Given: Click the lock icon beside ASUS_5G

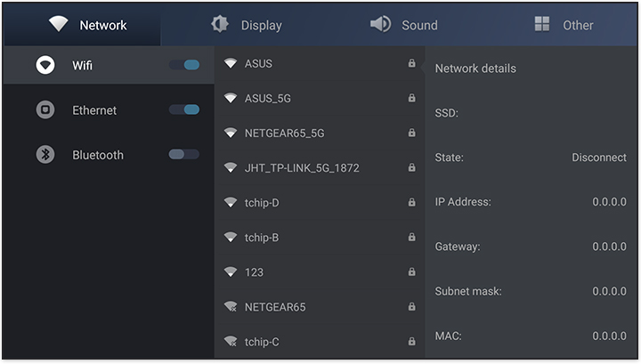Looking at the screenshot, I should pos(411,98).
